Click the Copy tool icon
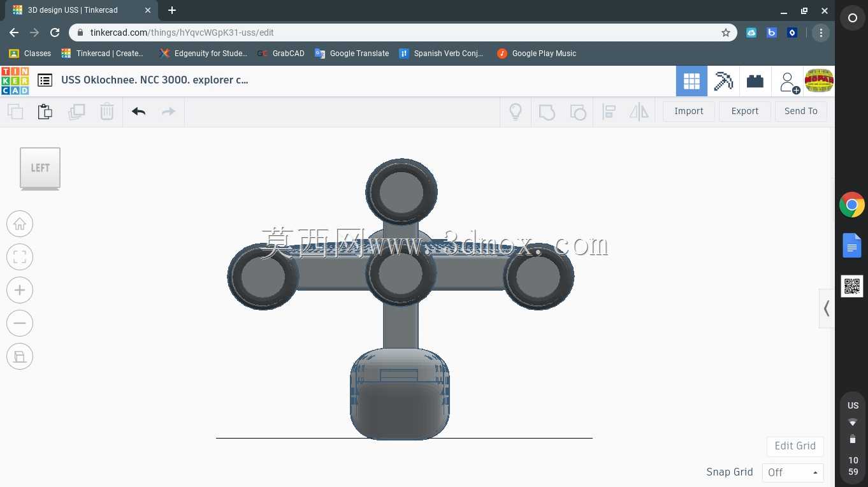The height and width of the screenshot is (487, 868). coord(15,112)
